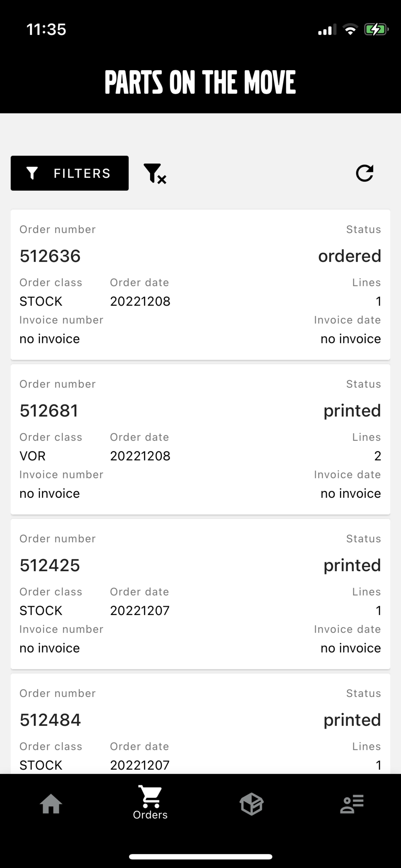The height and width of the screenshot is (868, 401).
Task: Tap the home indicator bar
Action: coord(200,857)
